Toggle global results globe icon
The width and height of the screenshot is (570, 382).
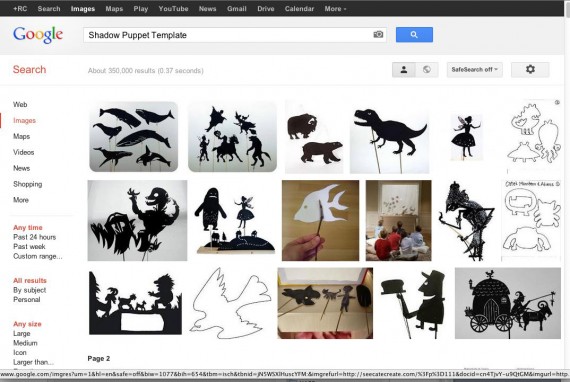pos(427,69)
